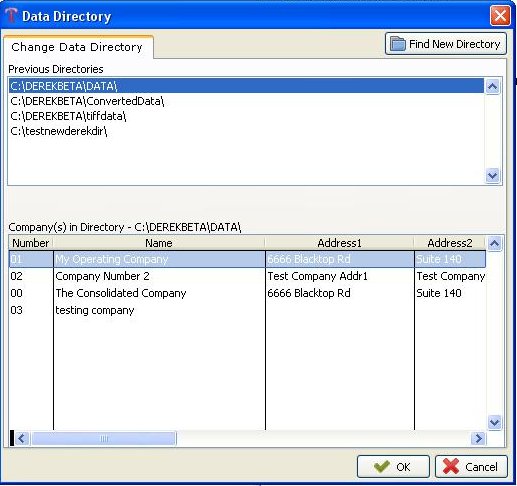Click the app logo in title bar
The width and height of the screenshot is (517, 486).
pyautogui.click(x=11, y=15)
